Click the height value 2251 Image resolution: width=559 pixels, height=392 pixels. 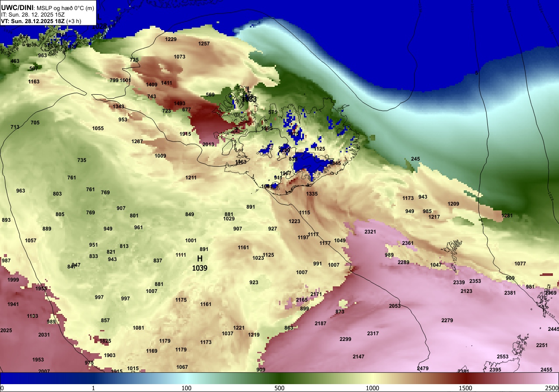pyautogui.click(x=542, y=345)
